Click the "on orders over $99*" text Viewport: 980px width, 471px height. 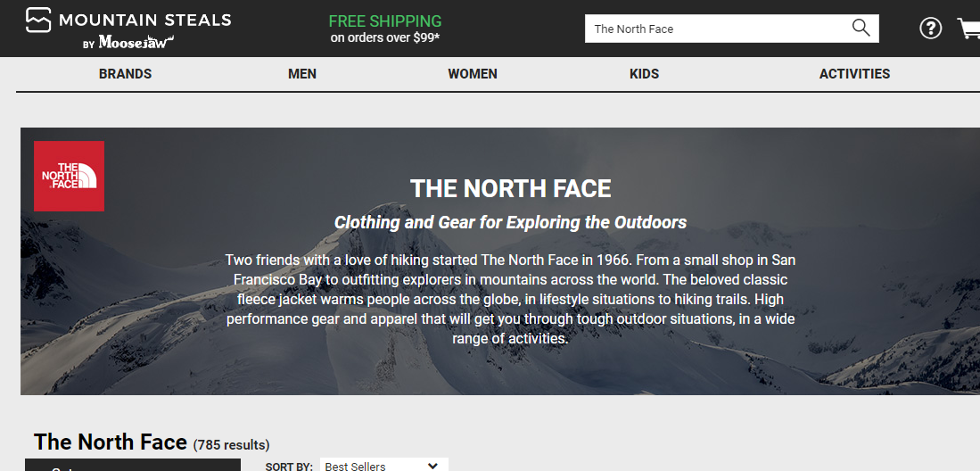[384, 38]
